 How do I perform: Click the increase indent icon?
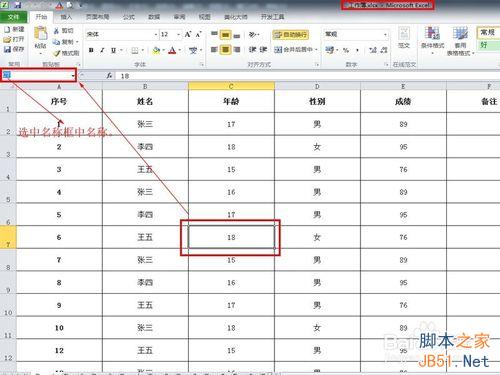263,50
